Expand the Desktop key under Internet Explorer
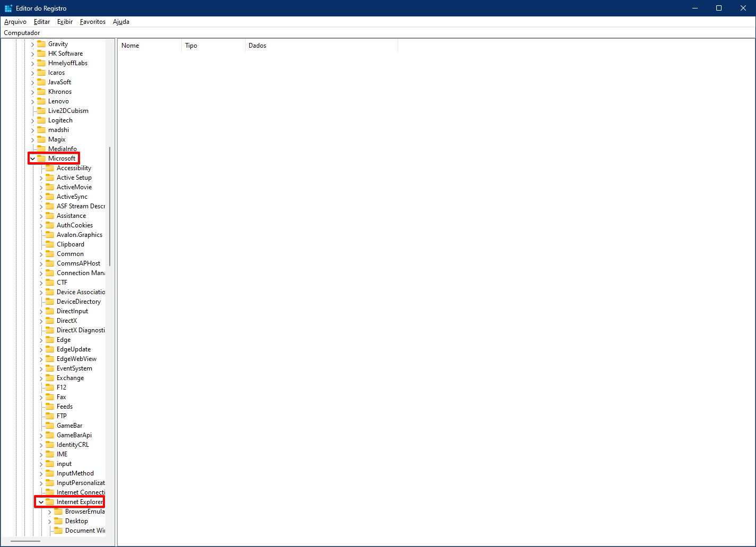The height and width of the screenshot is (547, 756). click(50, 521)
